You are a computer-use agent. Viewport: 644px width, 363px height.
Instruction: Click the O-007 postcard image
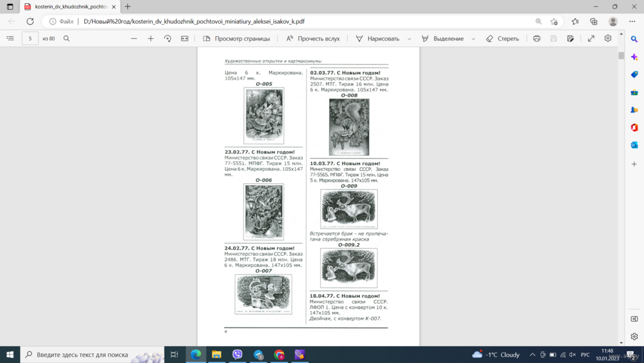pyautogui.click(x=263, y=295)
